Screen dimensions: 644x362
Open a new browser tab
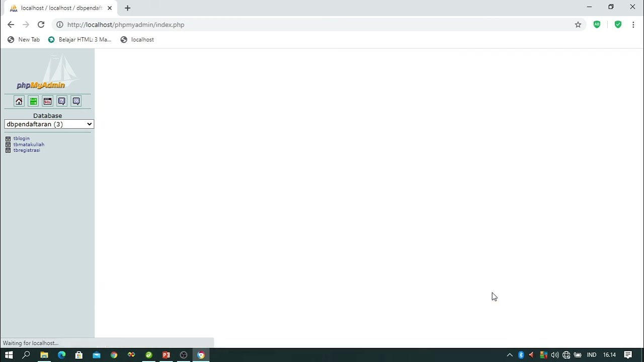click(x=127, y=8)
